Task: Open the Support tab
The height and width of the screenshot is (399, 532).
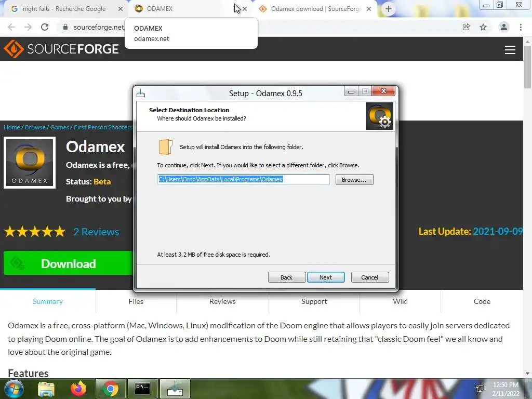Action: point(314,301)
